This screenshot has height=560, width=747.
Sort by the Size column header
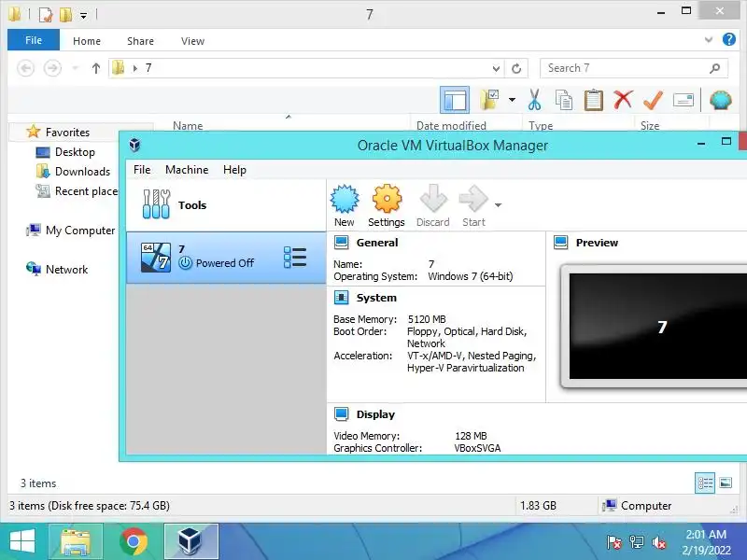coord(650,126)
